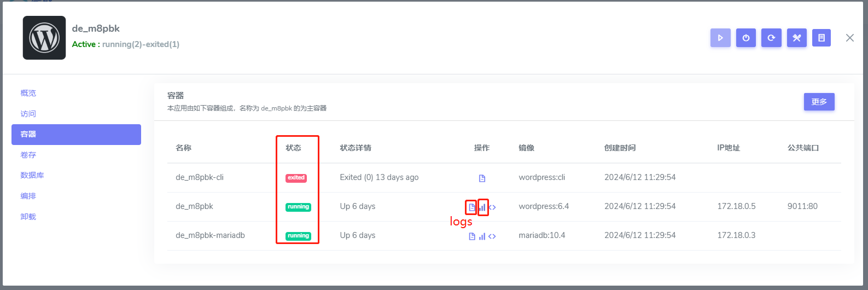Open logs icon for de_m8pbk container

point(471,207)
